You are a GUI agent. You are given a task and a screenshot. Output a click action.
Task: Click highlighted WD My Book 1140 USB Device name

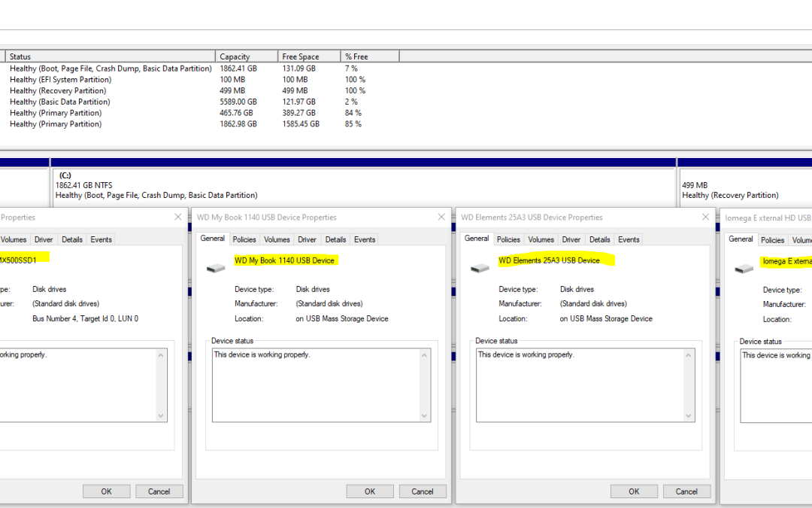[x=284, y=260]
